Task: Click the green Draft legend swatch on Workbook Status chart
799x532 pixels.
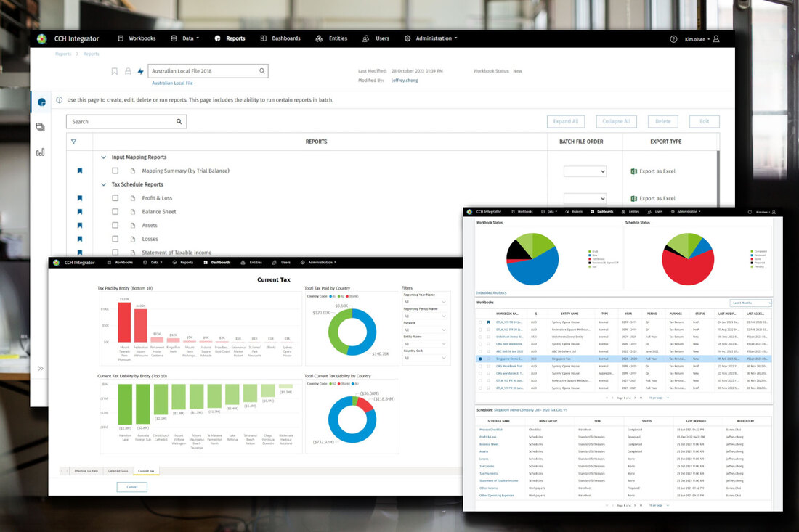Action: click(x=589, y=250)
